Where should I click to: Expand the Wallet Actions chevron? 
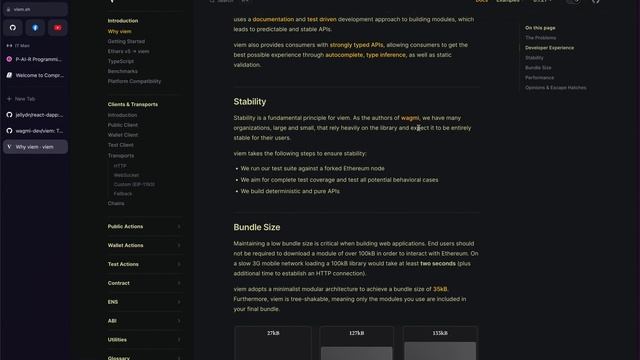pos(179,245)
